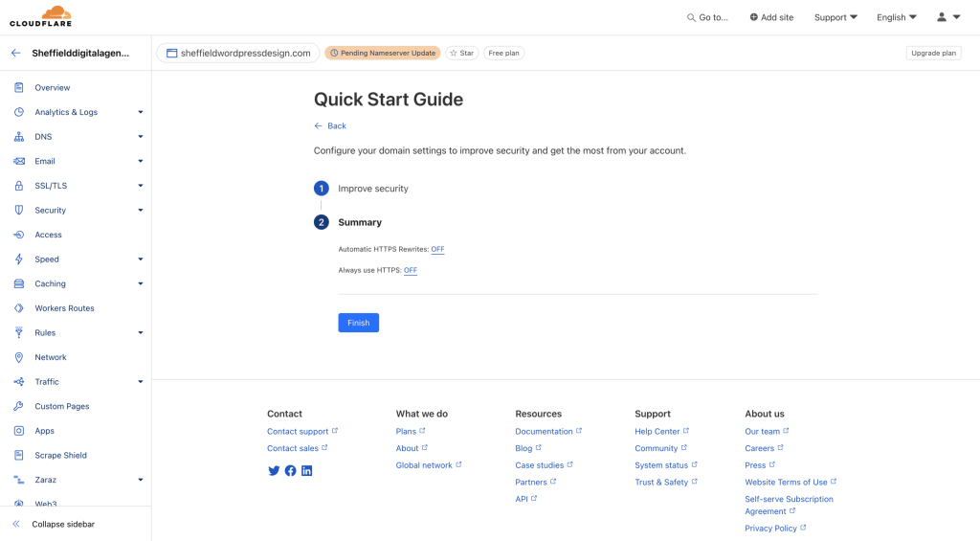This screenshot has height=541, width=980.
Task: Click the sheffieldwordpressdesign.com domain pill
Action: point(238,54)
